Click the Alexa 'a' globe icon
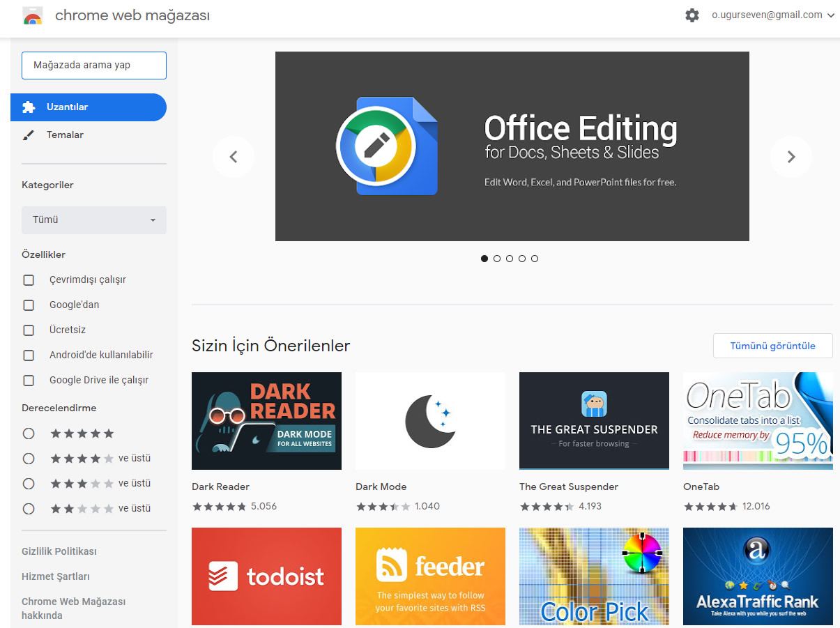The image size is (840, 628). point(757,552)
